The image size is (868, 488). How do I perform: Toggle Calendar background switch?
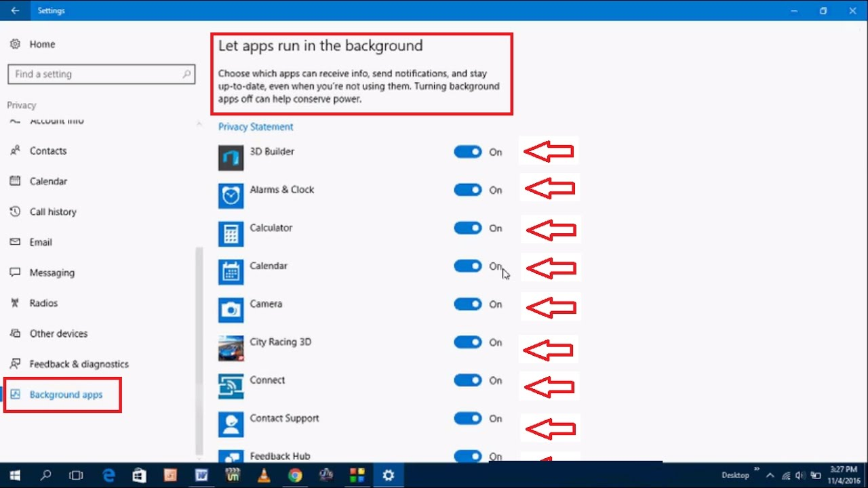(468, 266)
